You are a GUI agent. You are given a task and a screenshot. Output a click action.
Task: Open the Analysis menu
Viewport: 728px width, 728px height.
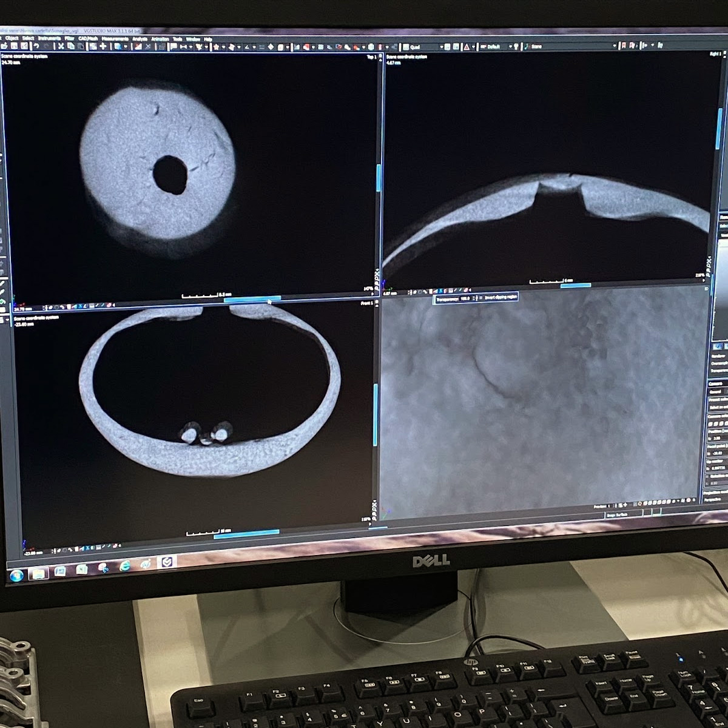(140, 39)
